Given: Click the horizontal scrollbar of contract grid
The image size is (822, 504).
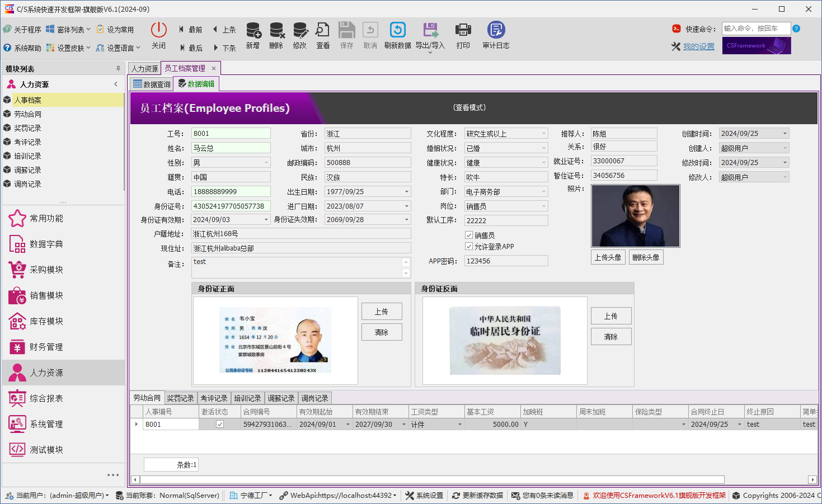Looking at the screenshot, I should coord(432,479).
